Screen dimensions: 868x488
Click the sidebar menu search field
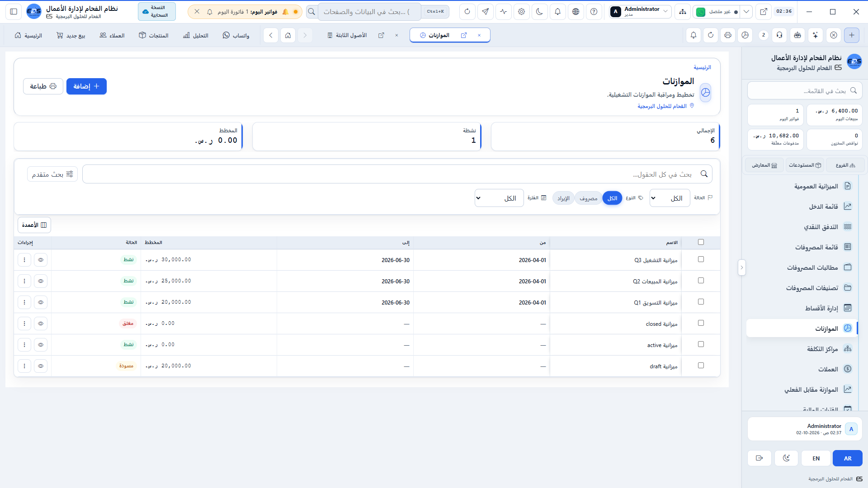(x=805, y=91)
